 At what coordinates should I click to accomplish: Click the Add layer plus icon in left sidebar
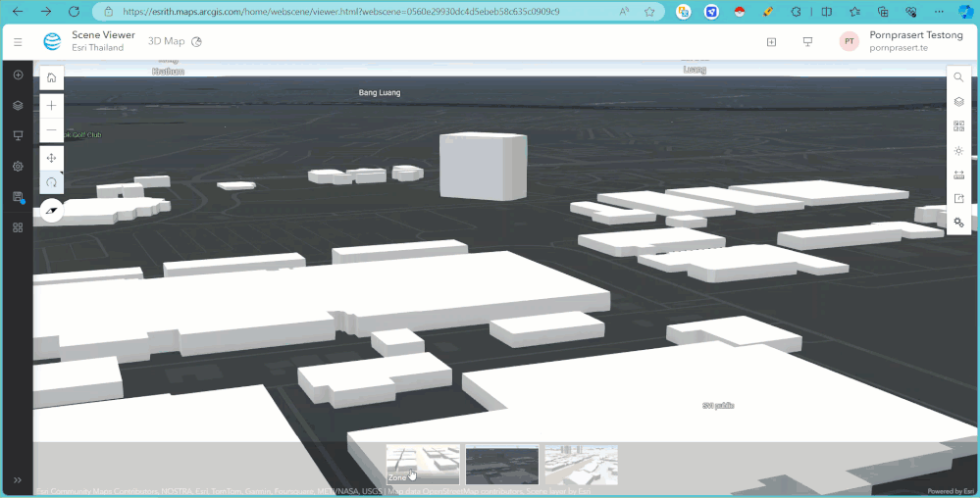pos(18,75)
